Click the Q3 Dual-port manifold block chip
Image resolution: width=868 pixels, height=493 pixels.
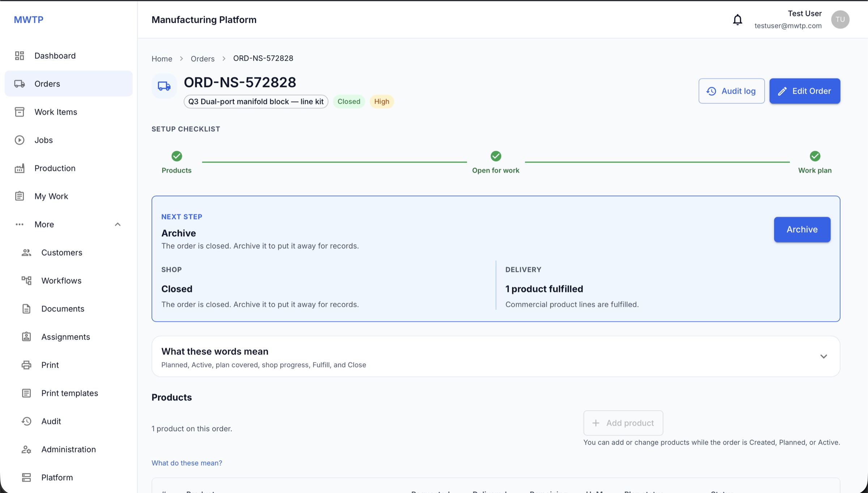256,102
